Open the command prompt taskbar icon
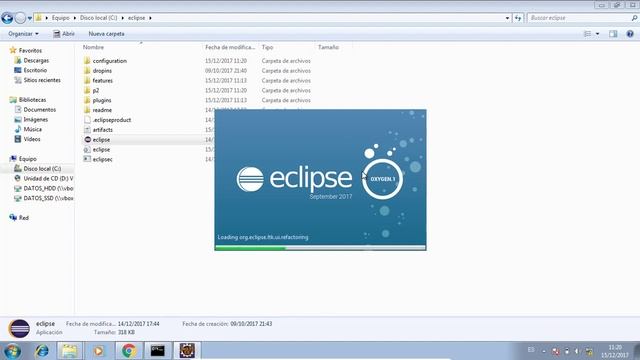The height and width of the screenshot is (360, 640). tap(158, 351)
